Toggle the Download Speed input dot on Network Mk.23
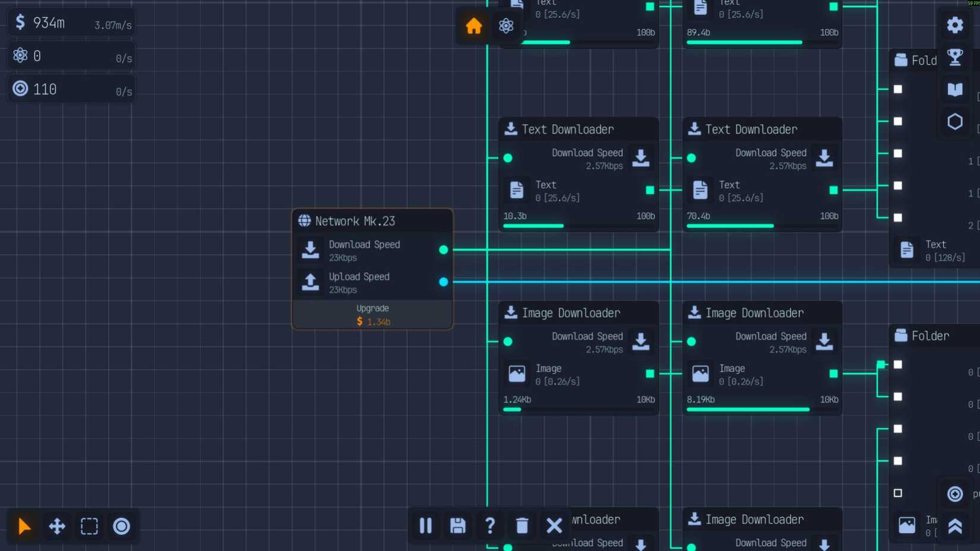Screen dimensions: 980x551 pos(444,250)
